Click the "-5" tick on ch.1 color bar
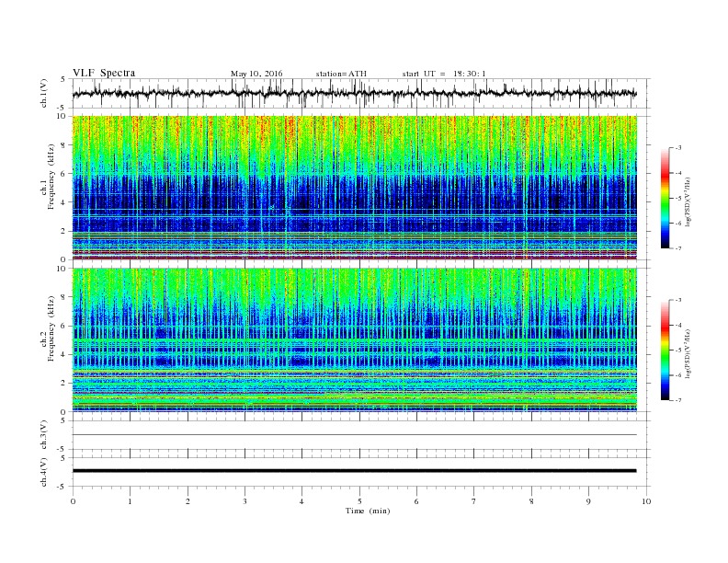The image size is (728, 563). 678,199
